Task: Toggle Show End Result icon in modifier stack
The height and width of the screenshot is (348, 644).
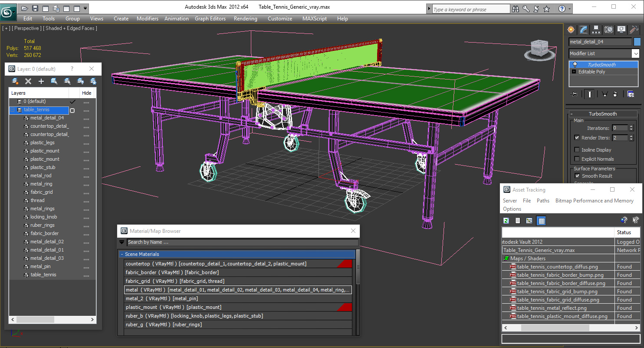Action: [x=589, y=94]
